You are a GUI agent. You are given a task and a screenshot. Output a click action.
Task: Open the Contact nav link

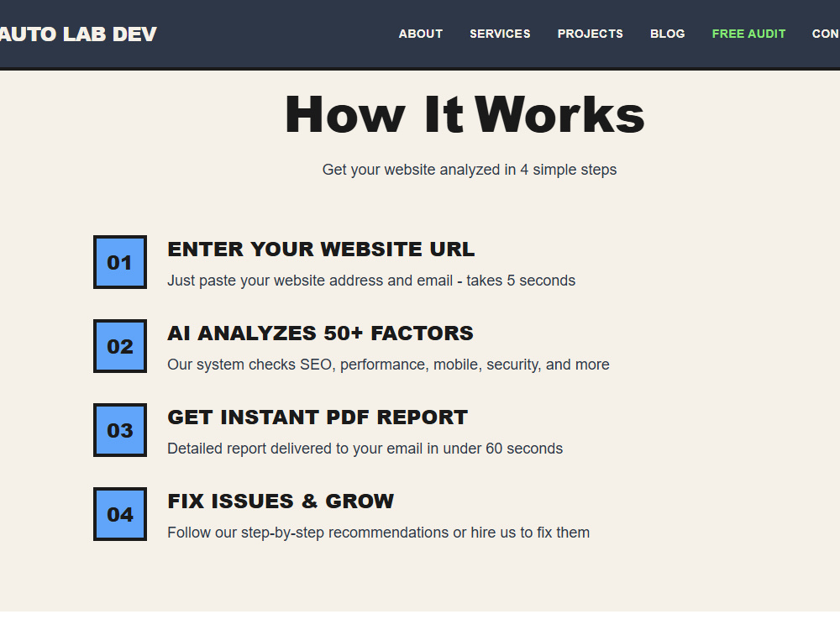(826, 34)
